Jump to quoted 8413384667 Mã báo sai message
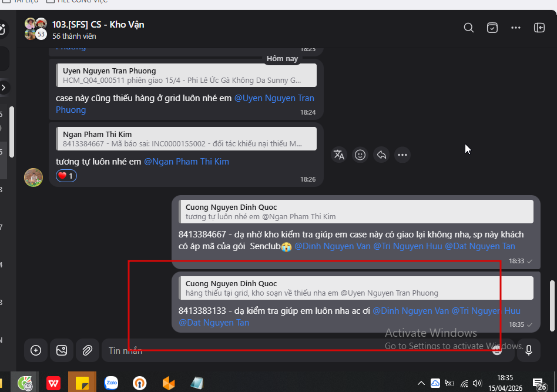Viewport: 557px width, 392px height. [x=186, y=139]
